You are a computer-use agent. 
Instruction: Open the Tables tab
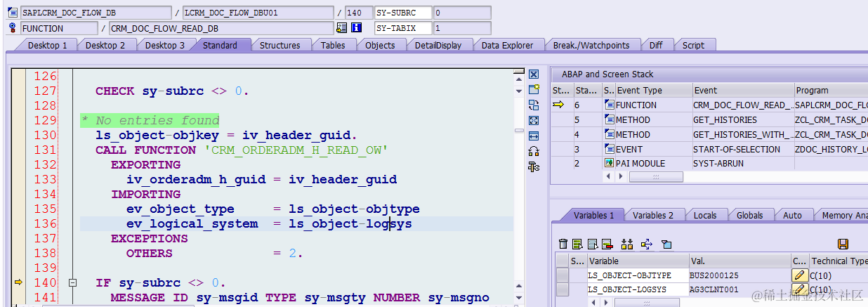click(x=333, y=45)
